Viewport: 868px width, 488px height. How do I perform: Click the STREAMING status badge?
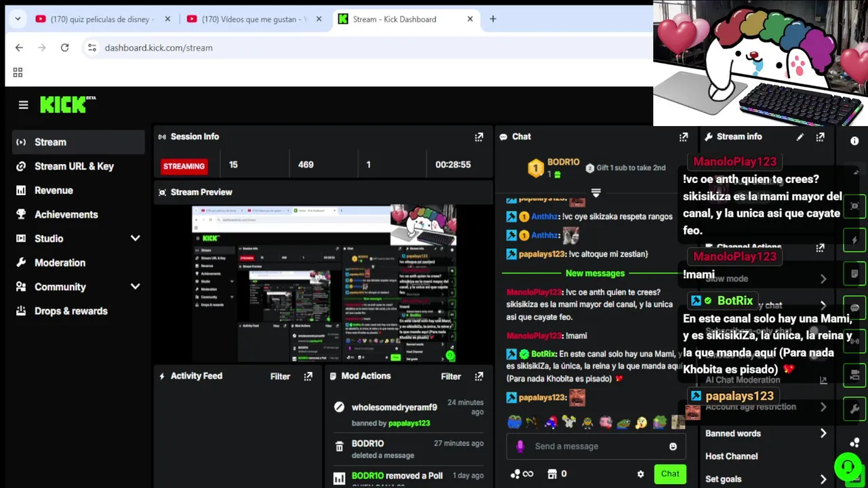point(184,166)
